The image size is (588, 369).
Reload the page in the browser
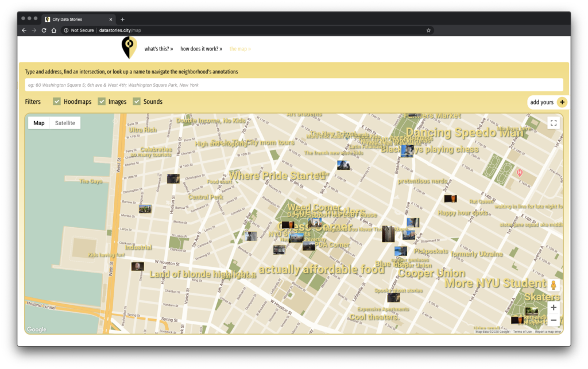[44, 30]
